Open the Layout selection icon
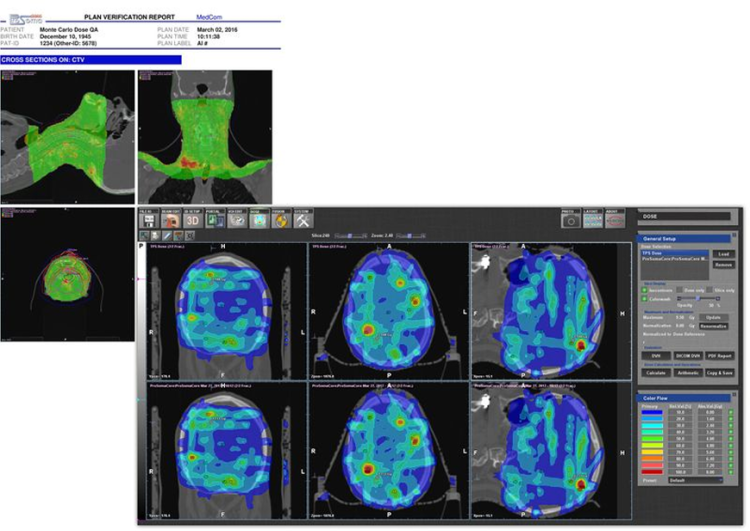750x531 pixels. point(593,221)
